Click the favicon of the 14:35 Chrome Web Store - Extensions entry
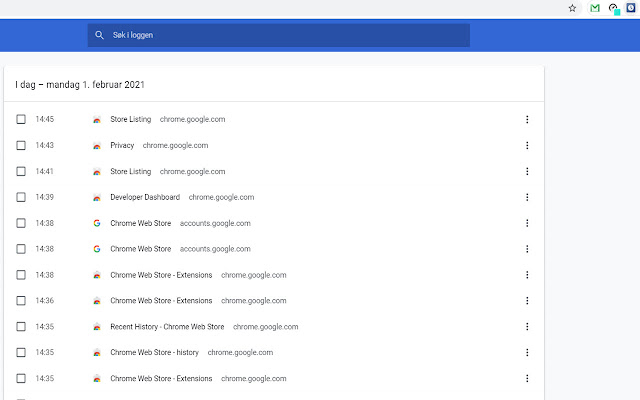 click(x=97, y=379)
